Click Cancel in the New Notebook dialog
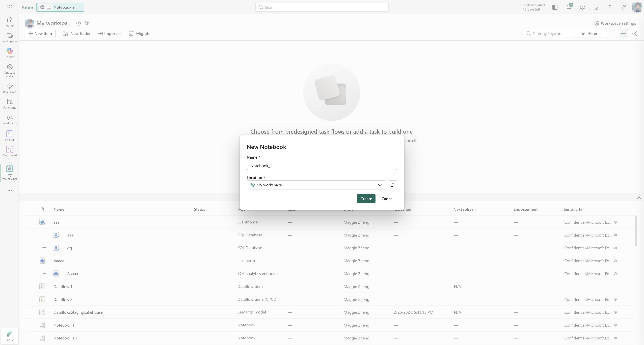The height and width of the screenshot is (345, 644). (387, 199)
